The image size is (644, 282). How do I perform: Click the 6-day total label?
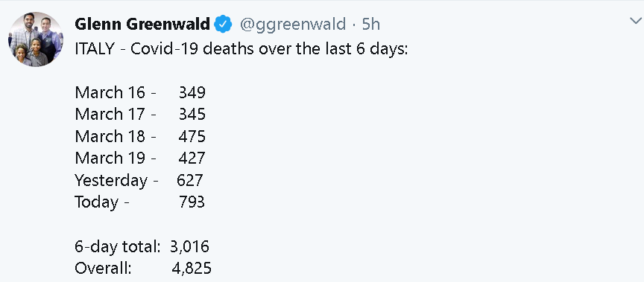click(118, 247)
